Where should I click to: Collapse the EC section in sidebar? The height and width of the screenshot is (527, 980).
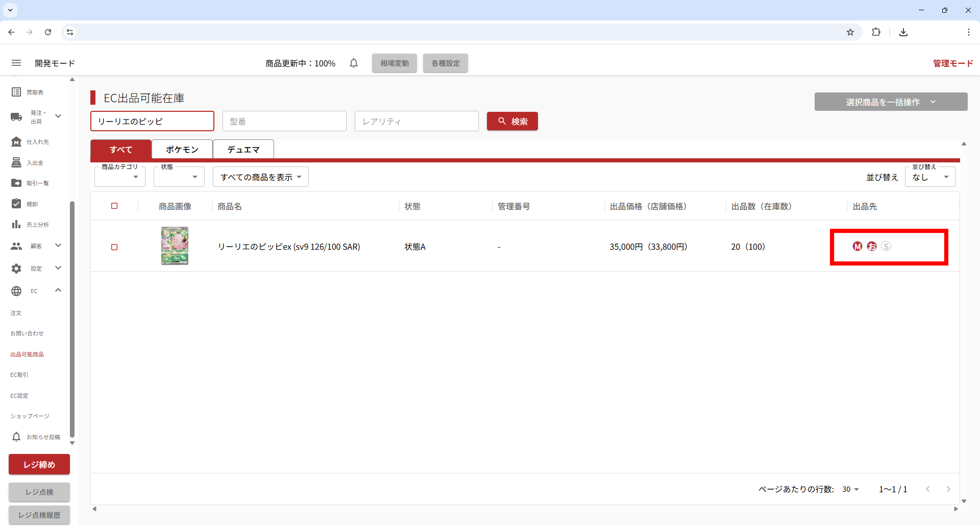(58, 291)
